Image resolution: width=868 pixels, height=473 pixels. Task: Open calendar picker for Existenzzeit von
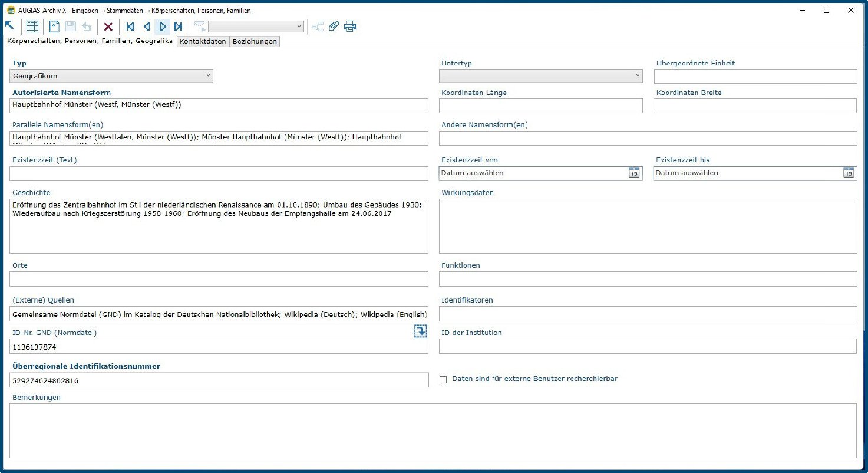633,173
